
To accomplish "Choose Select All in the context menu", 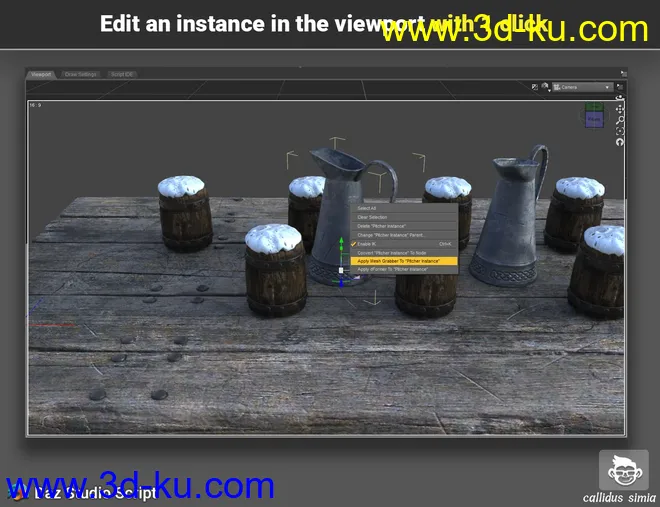I will coord(368,208).
